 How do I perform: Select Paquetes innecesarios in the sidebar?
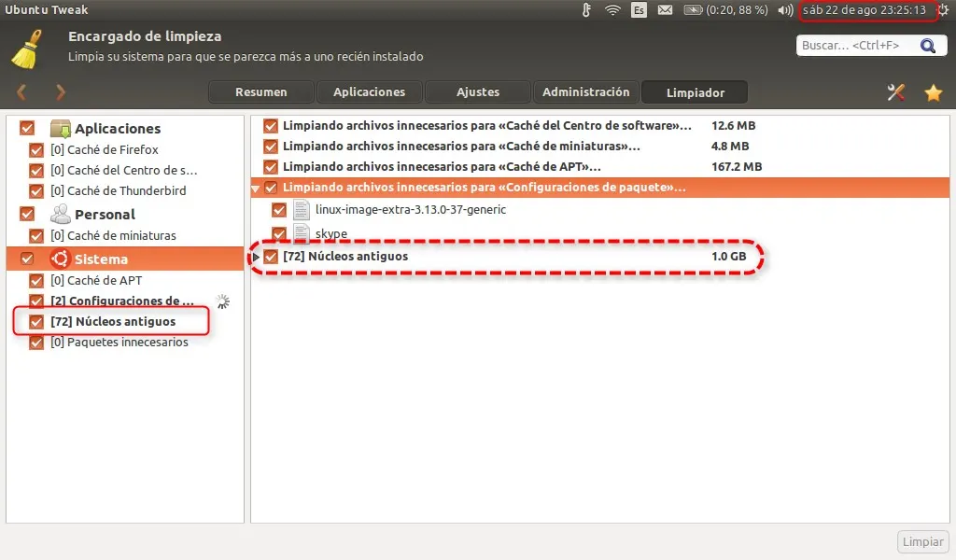119,343
